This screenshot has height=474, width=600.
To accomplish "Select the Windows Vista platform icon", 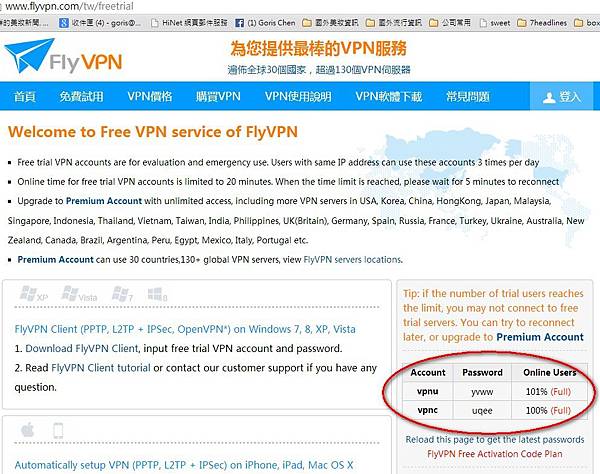I will pos(79,294).
